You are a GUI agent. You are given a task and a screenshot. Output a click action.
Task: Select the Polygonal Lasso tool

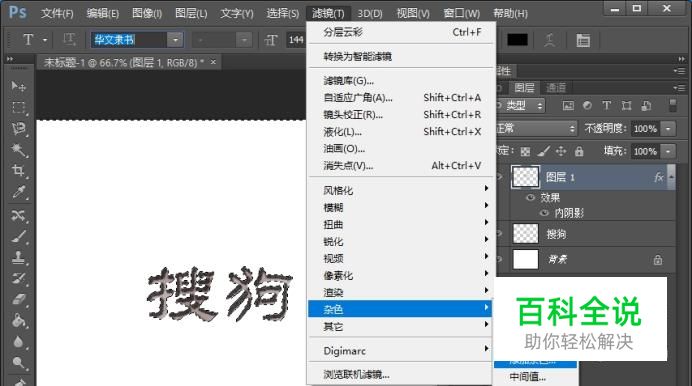pyautogui.click(x=18, y=128)
